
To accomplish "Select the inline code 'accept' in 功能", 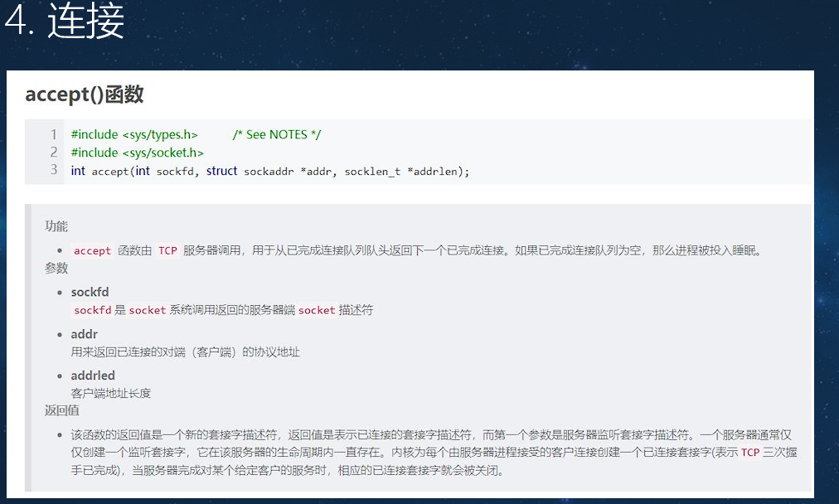I will click(x=92, y=250).
